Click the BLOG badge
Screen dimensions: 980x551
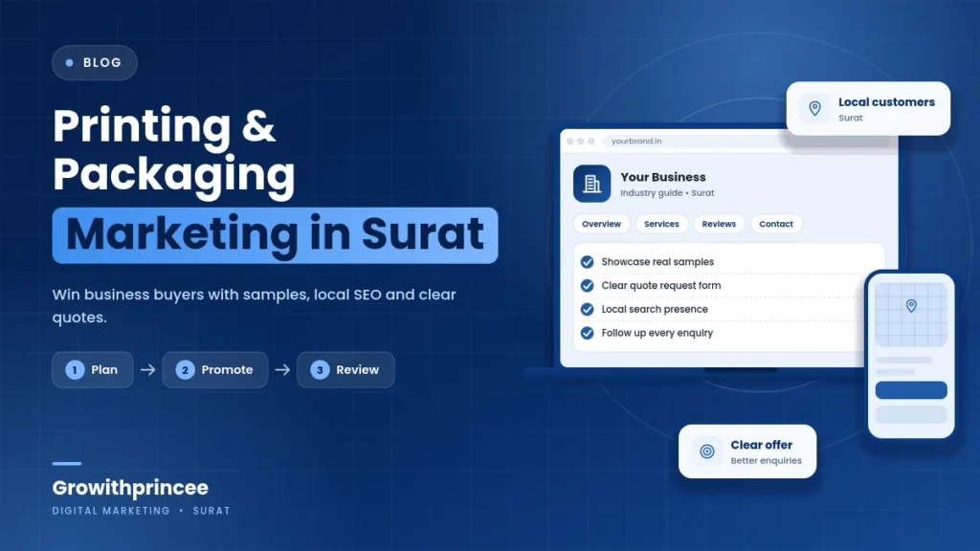tap(95, 62)
